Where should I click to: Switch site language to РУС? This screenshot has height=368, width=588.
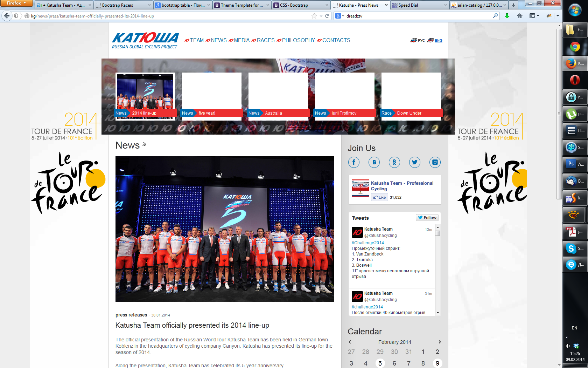(418, 40)
